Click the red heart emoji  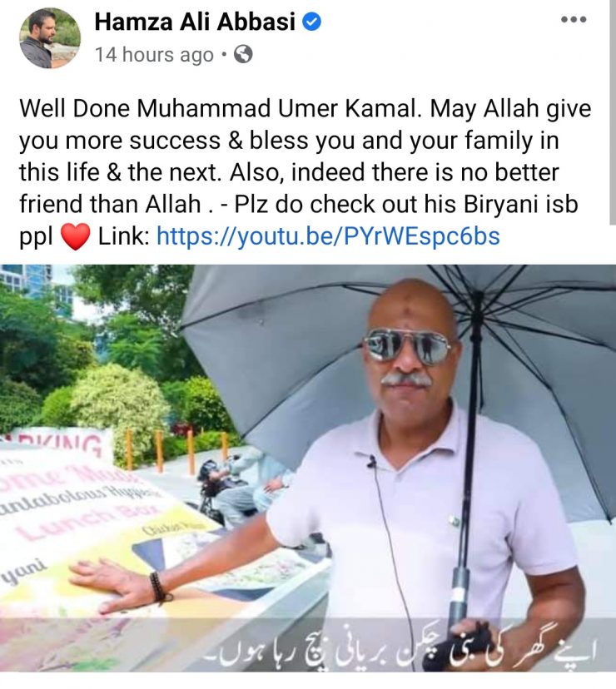coord(75,236)
